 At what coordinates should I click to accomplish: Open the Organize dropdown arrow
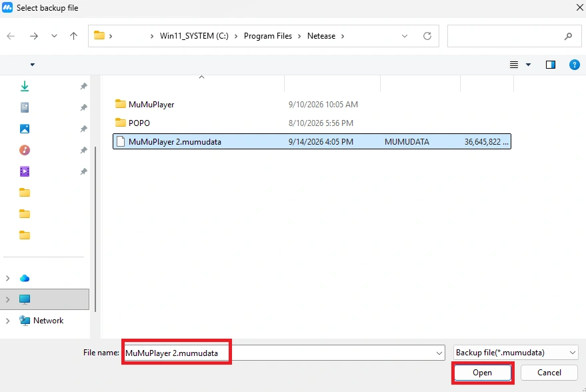33,65
